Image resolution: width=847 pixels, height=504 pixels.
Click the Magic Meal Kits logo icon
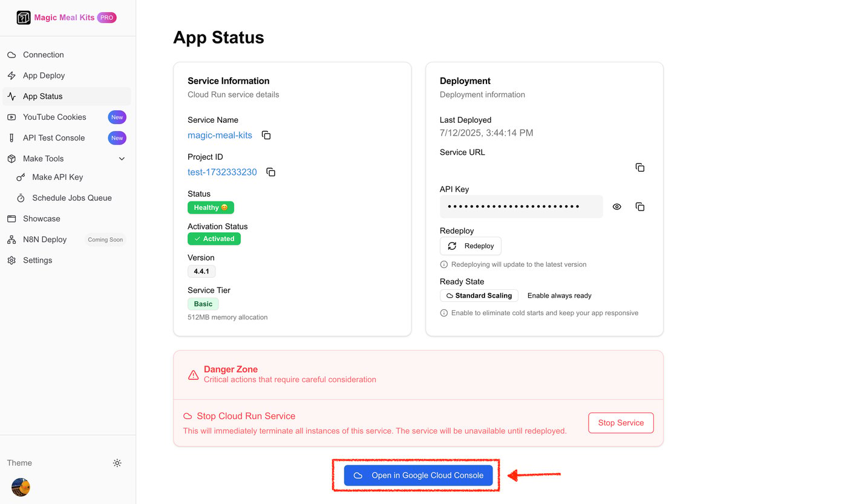point(24,18)
